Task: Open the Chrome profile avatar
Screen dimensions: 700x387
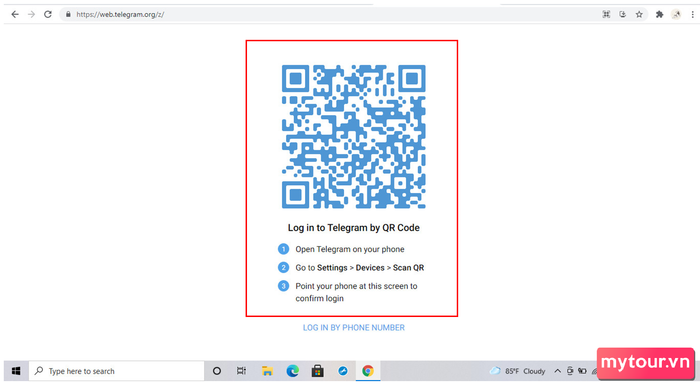Action: [x=677, y=14]
